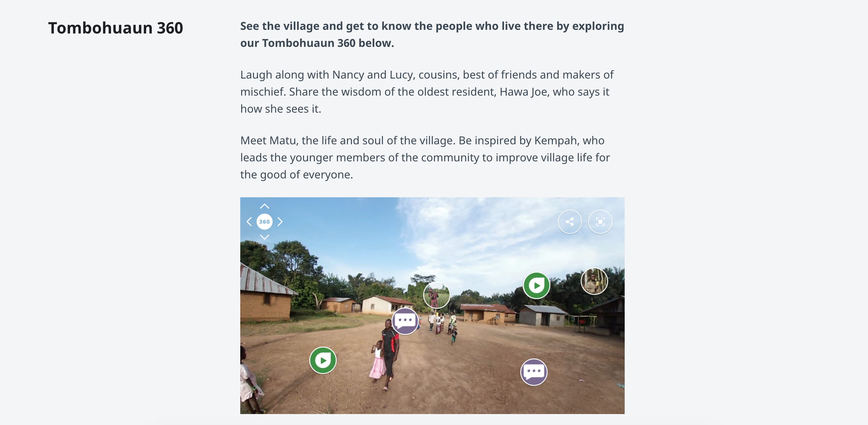Enter fullscreen mode for the 360 viewer
868x425 pixels.
[600, 222]
